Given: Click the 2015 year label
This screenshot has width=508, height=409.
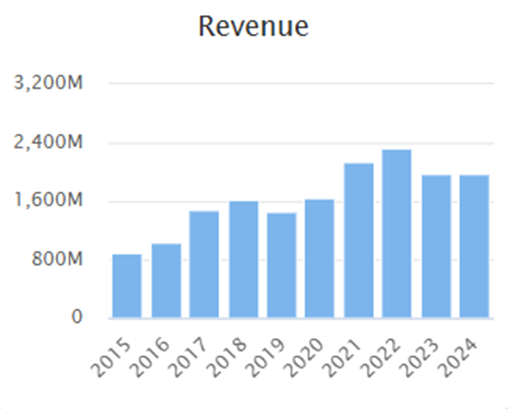Looking at the screenshot, I should (111, 358).
